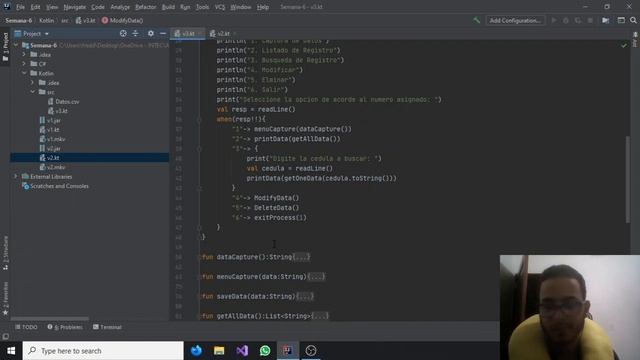The image size is (640, 360).
Task: Click the Debug bug icon in toolbar
Action: pos(566,20)
